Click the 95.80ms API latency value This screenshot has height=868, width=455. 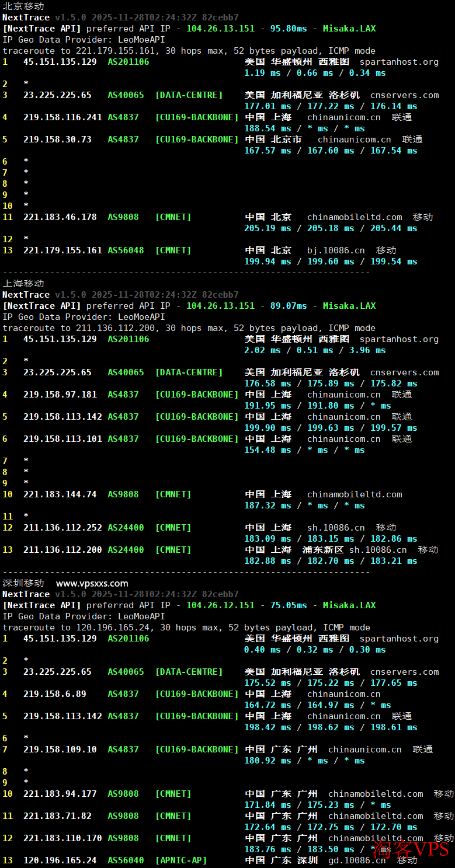[288, 29]
